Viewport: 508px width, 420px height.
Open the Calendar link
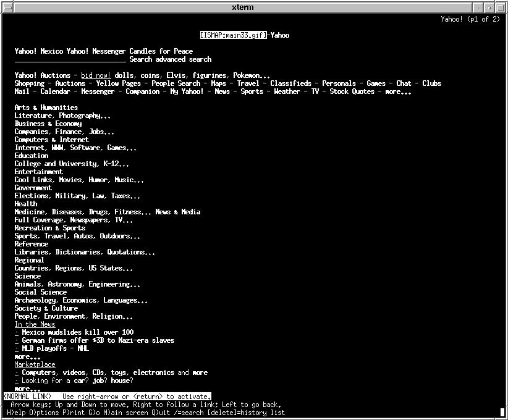(56, 92)
